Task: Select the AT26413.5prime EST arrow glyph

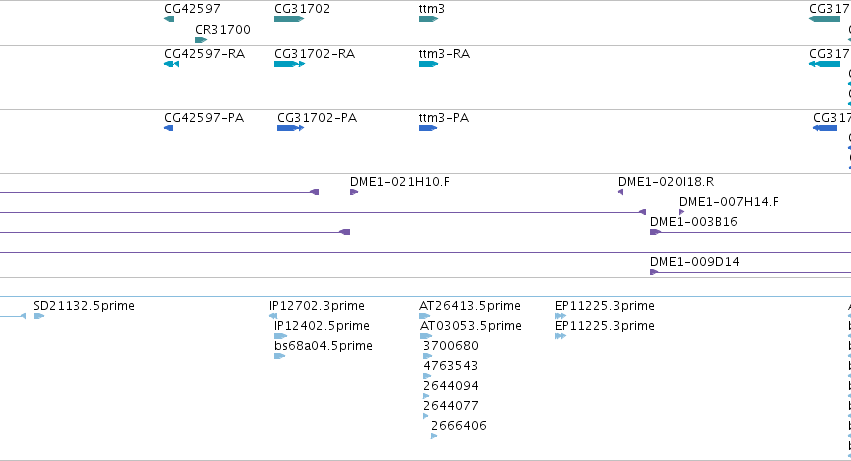Action: click(424, 316)
